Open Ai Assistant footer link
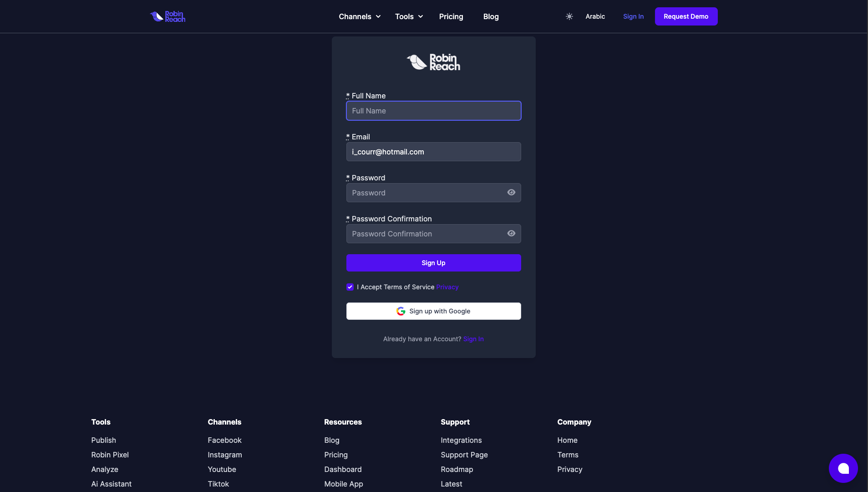 111,484
